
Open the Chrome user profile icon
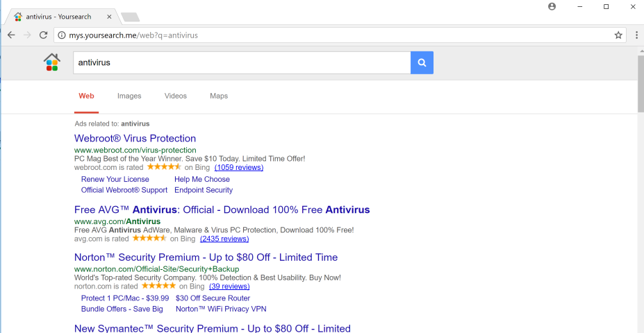(552, 6)
